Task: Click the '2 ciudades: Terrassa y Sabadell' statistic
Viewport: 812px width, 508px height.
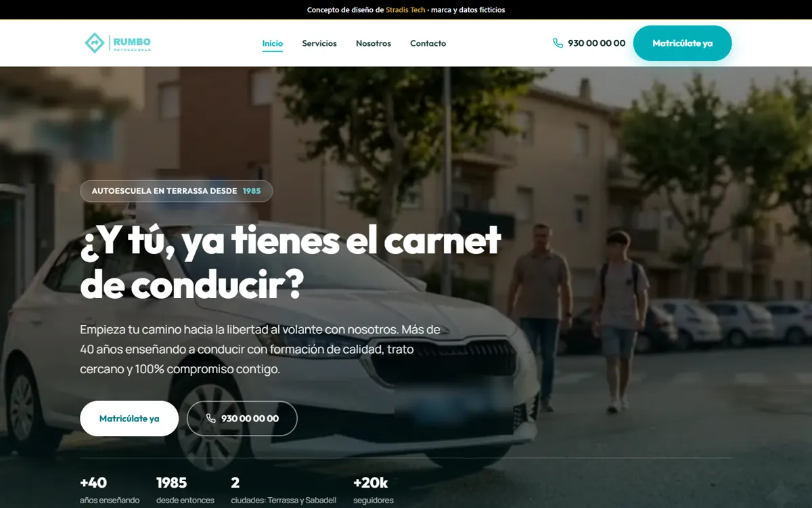Action: coord(284,491)
